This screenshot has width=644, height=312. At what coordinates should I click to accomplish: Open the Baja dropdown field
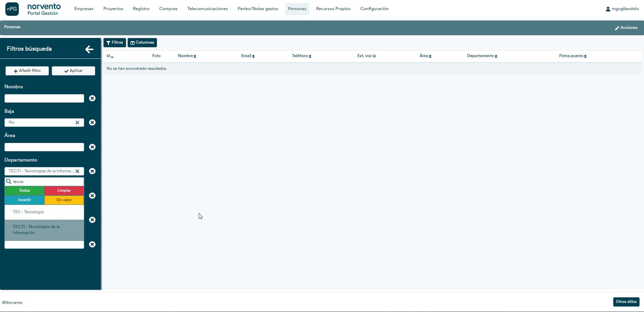[x=44, y=123]
